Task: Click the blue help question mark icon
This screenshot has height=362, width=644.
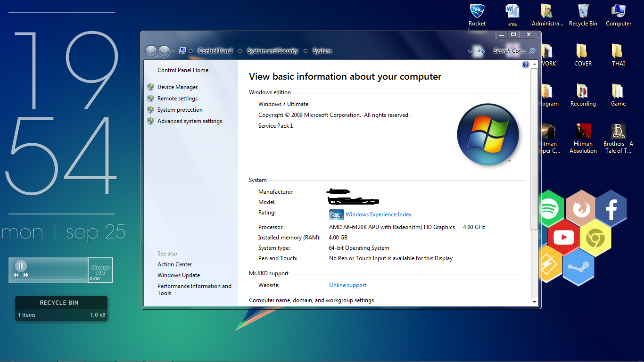Action: click(x=526, y=65)
